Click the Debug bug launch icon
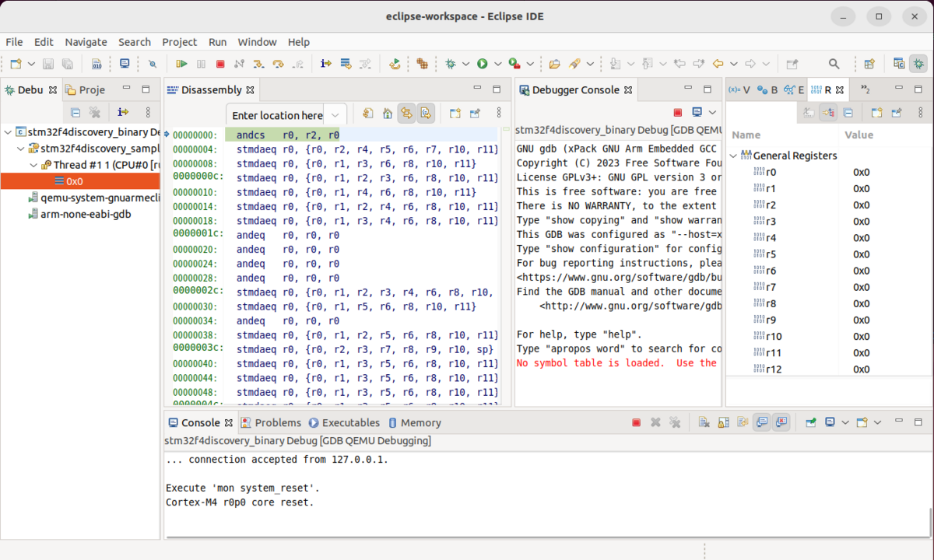This screenshot has width=934, height=560. (x=451, y=64)
